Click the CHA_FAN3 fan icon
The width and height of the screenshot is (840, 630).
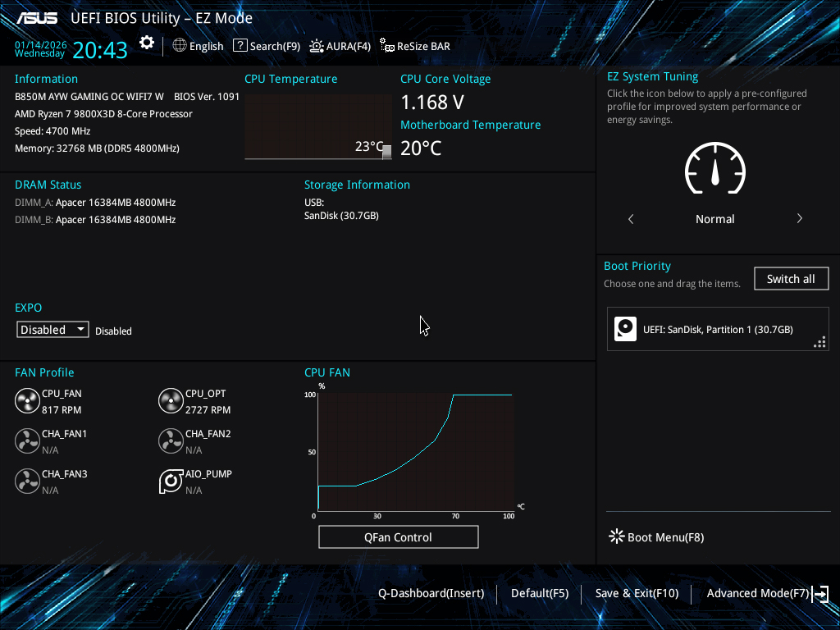click(27, 482)
